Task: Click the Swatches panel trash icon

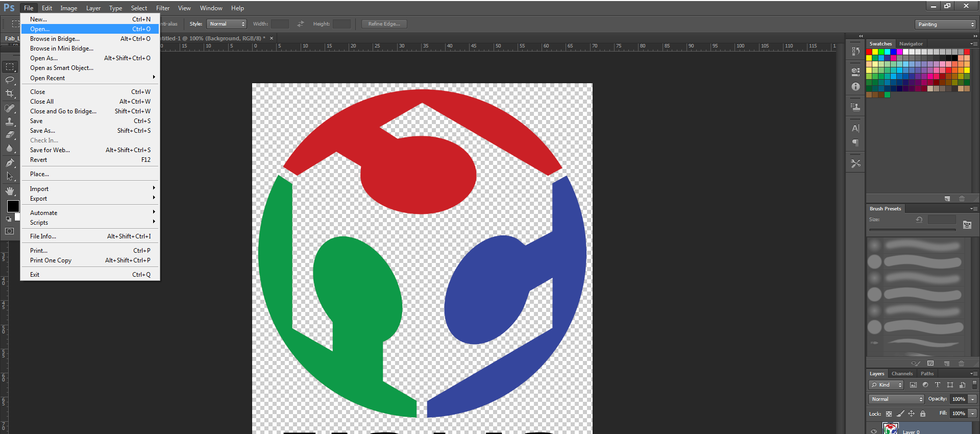Action: 962,199
